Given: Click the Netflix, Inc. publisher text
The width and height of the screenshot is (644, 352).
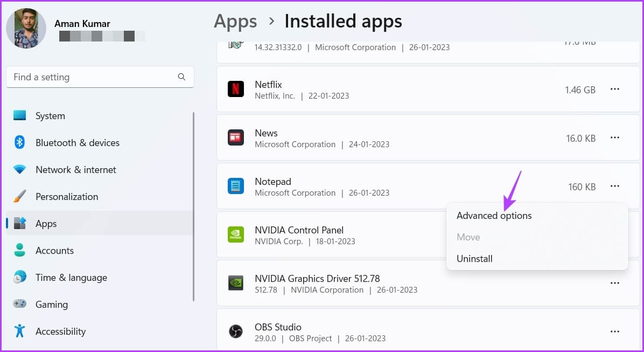Looking at the screenshot, I should coord(275,96).
